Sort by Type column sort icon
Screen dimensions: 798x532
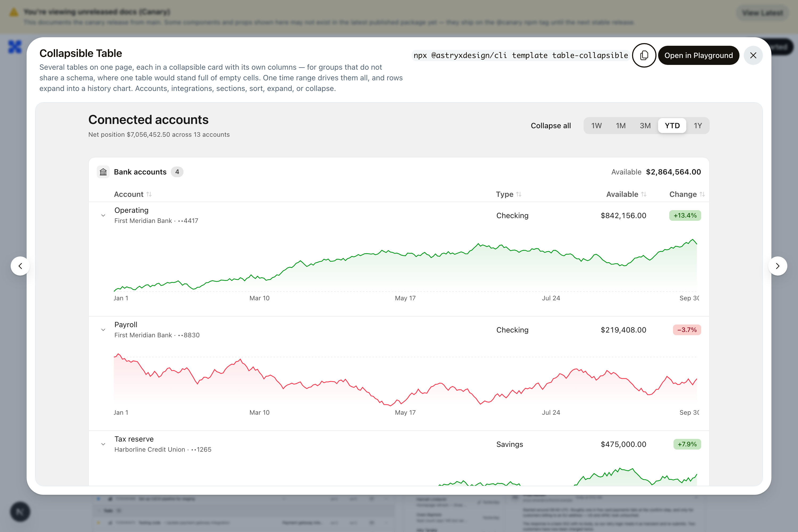[518, 194]
